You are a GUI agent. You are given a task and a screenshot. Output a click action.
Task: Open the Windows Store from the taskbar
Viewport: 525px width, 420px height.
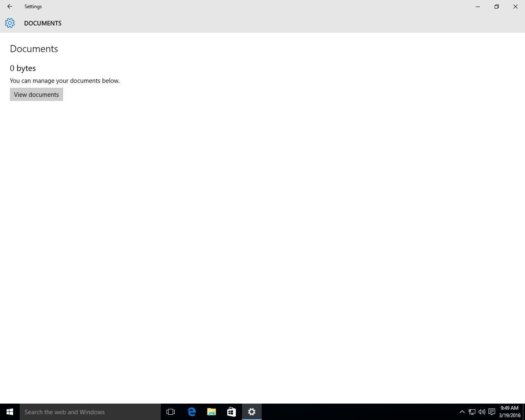point(231,412)
